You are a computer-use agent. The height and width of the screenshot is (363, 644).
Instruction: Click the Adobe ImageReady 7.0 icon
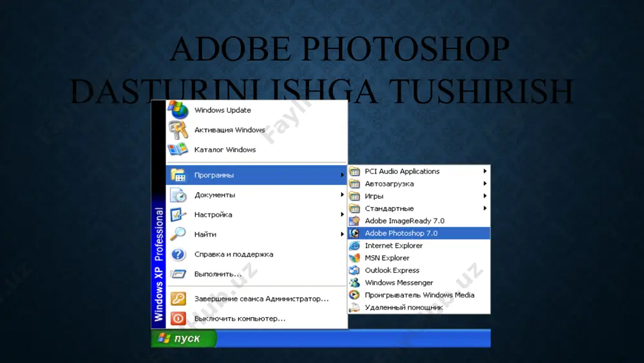pyautogui.click(x=354, y=221)
